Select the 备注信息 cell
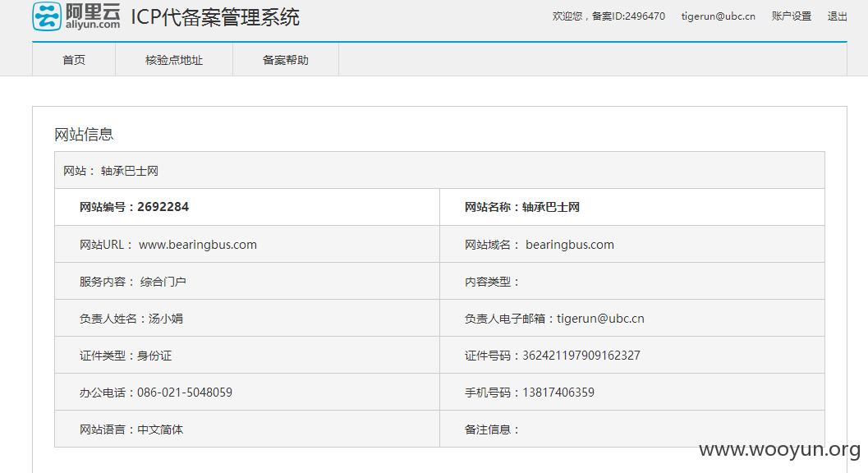Screen dimensions: 868x473 pyautogui.click(x=632, y=429)
